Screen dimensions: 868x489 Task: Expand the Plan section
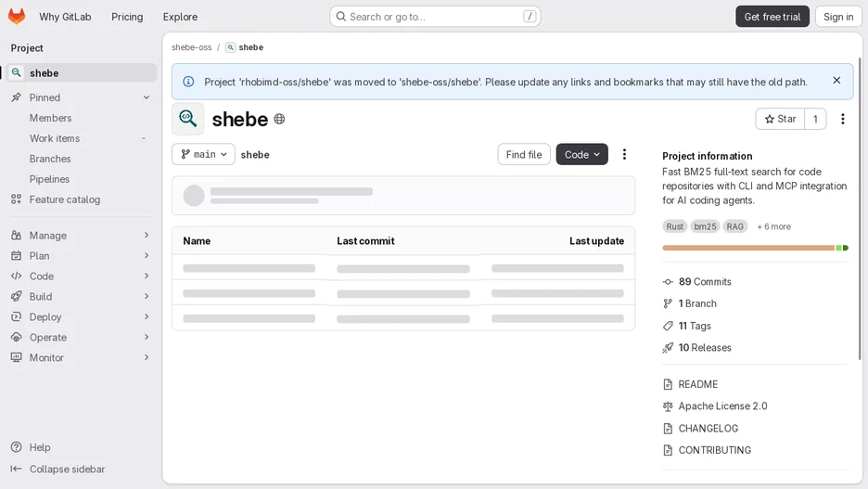[81, 256]
